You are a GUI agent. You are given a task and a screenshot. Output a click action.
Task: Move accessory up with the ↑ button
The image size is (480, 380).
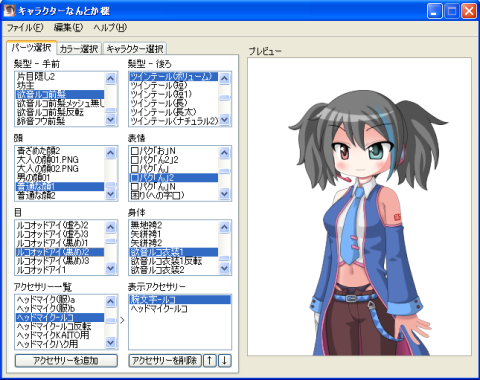point(210,360)
